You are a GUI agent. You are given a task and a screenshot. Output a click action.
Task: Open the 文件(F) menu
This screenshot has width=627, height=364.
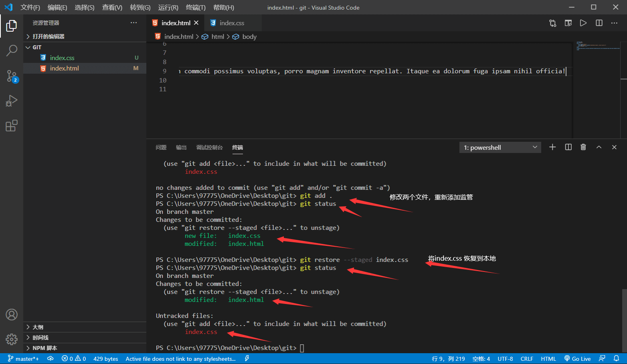[30, 7]
